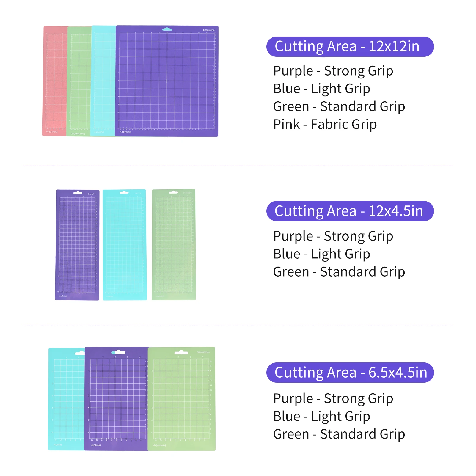Click 'Blue - Light Grip' under the 12x4.5in heading
Viewport: 476px width, 476px height.
click(x=321, y=254)
